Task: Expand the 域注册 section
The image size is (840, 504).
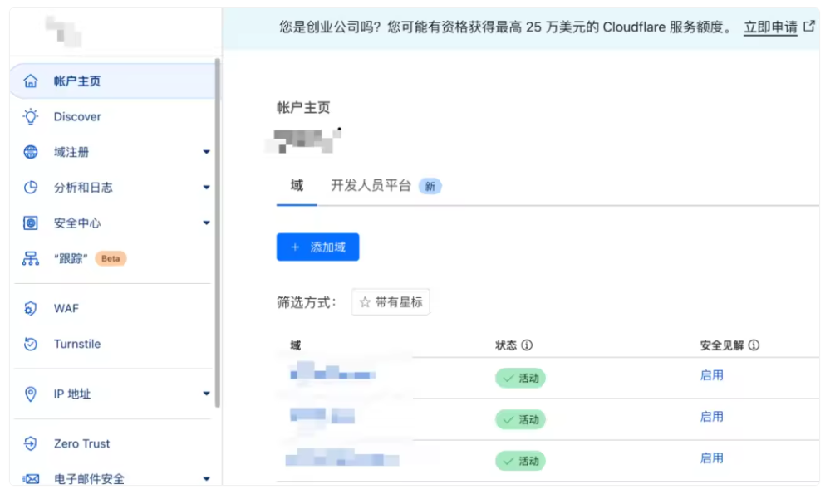Action: pyautogui.click(x=205, y=152)
